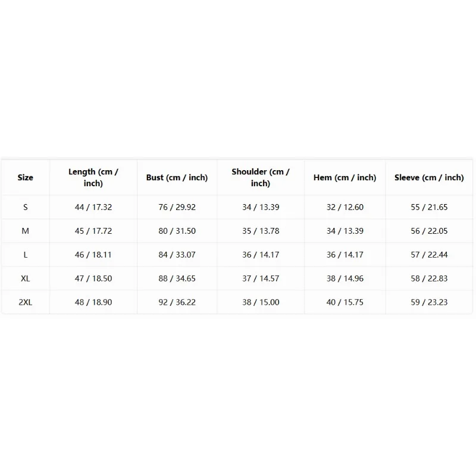Click the 92 / 36.22 bust cell

coord(177,302)
